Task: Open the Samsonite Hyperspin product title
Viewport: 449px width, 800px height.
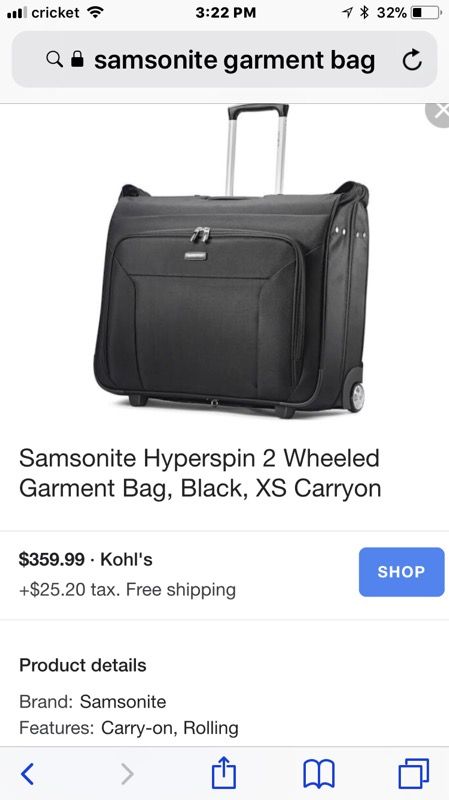Action: (200, 473)
